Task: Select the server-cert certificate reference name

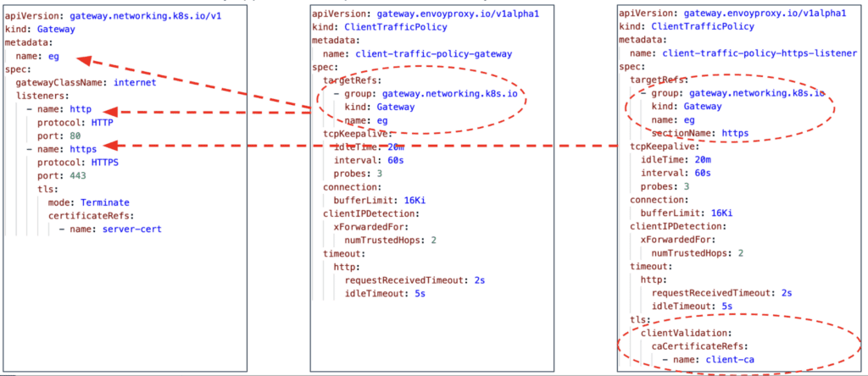Action: tap(132, 229)
